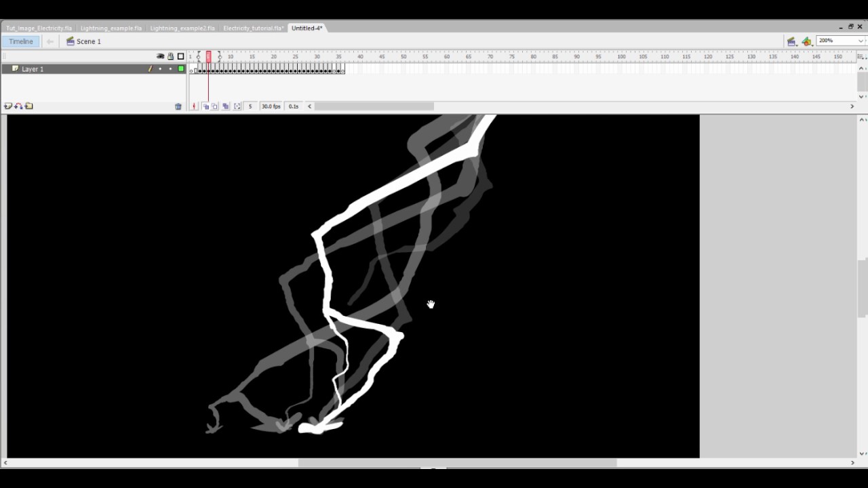Click the timeline vertical scroll down arrow

click(x=862, y=96)
